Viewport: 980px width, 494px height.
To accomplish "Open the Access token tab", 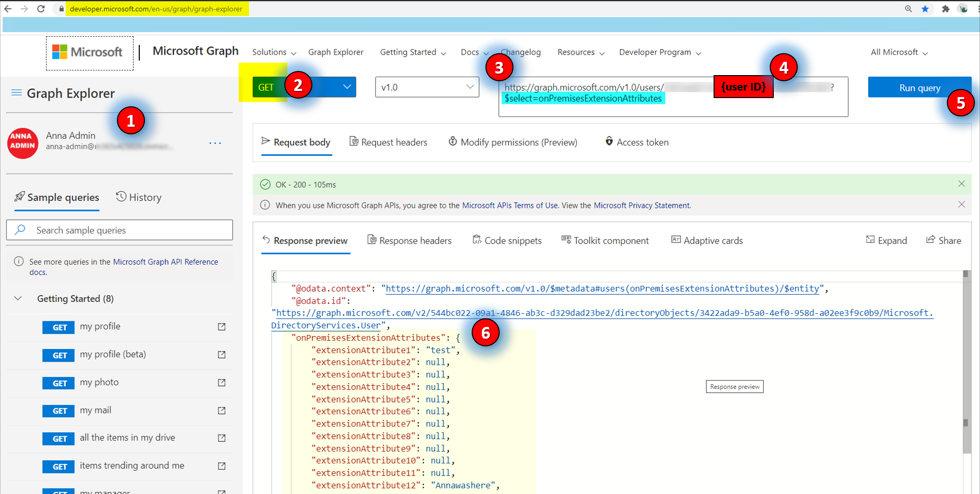I will point(637,142).
